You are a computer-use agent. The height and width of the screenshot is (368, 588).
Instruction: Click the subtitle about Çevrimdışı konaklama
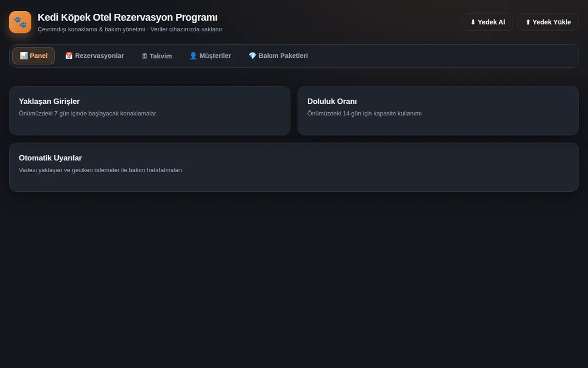pos(130,29)
